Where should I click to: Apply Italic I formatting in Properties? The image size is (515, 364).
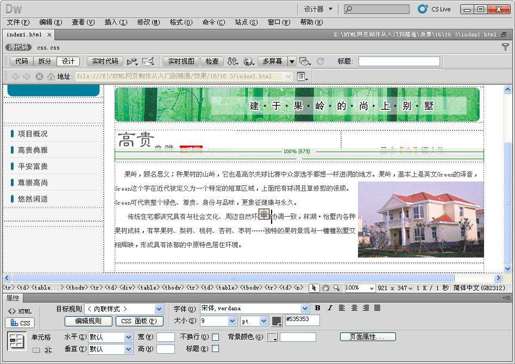330,308
